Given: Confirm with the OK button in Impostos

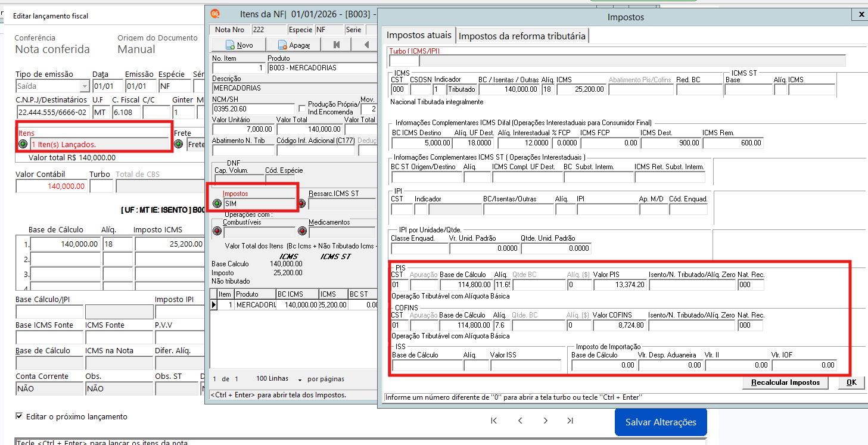Looking at the screenshot, I should pos(851,382).
